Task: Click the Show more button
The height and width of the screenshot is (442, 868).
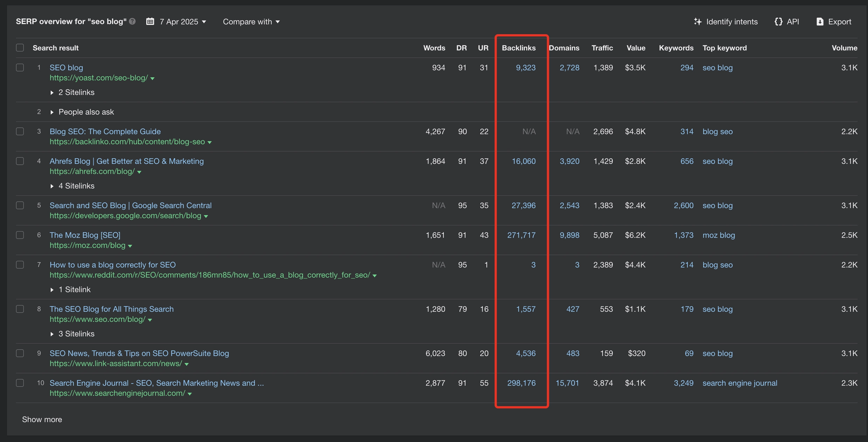Action: point(42,419)
